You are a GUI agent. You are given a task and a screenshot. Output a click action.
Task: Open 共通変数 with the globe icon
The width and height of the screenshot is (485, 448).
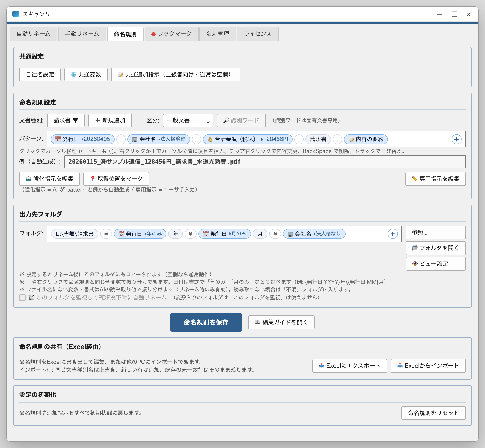86,75
